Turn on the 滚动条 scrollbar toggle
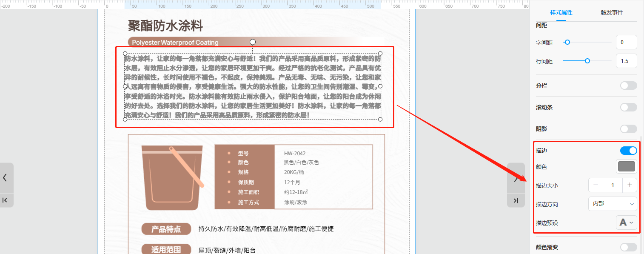644x254 pixels. tap(628, 107)
